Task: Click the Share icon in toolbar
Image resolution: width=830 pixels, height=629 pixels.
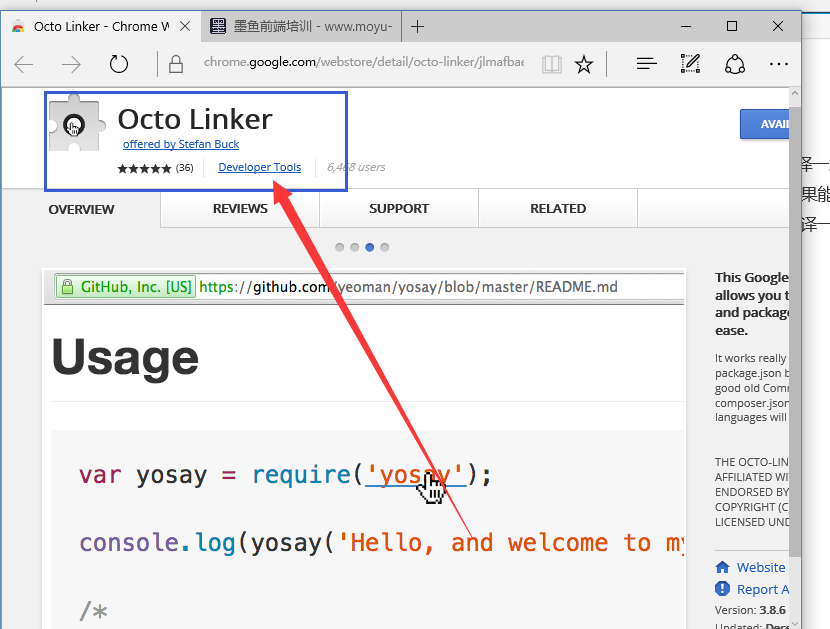Action: pyautogui.click(x=735, y=65)
